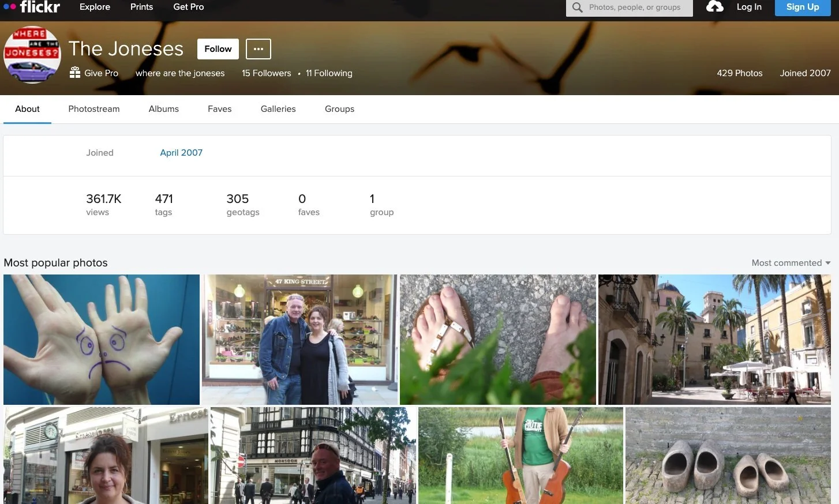Switch to the Photostream tab
Screen dimensions: 839x504
[93, 109]
